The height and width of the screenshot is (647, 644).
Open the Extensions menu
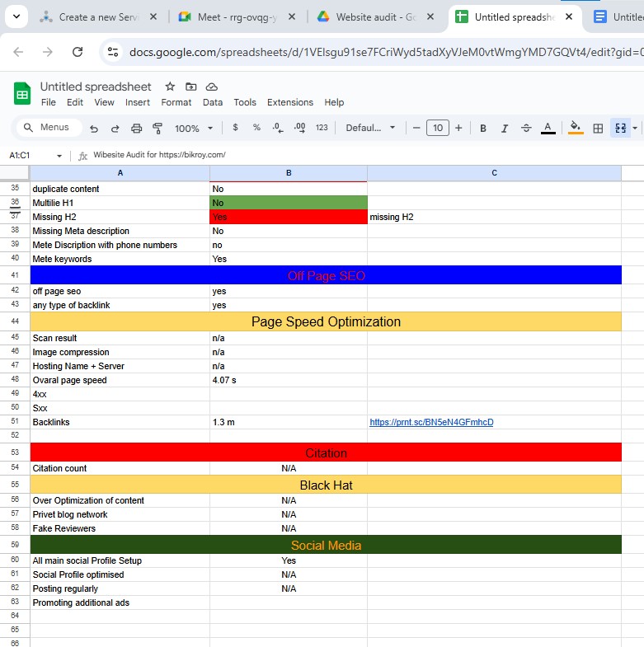click(x=290, y=102)
